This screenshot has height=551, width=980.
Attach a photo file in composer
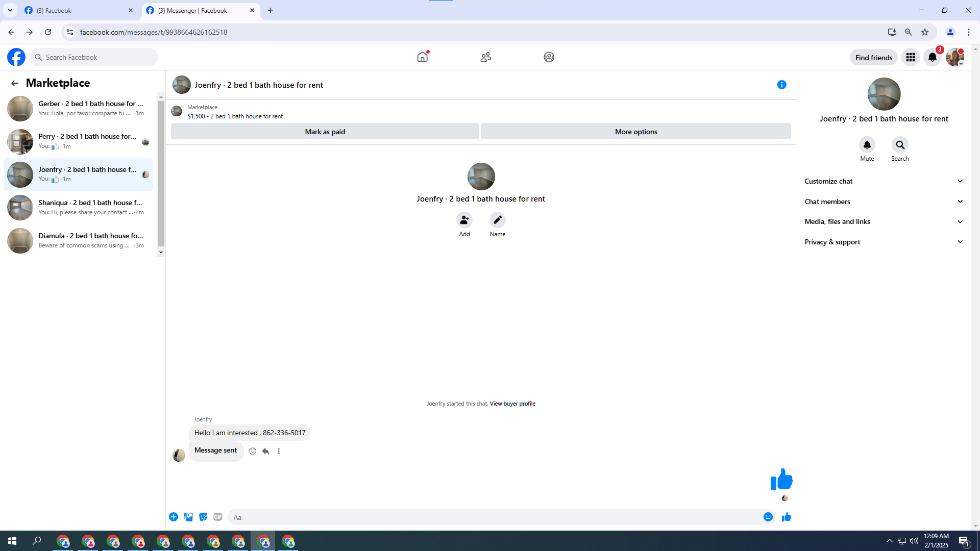(x=188, y=517)
